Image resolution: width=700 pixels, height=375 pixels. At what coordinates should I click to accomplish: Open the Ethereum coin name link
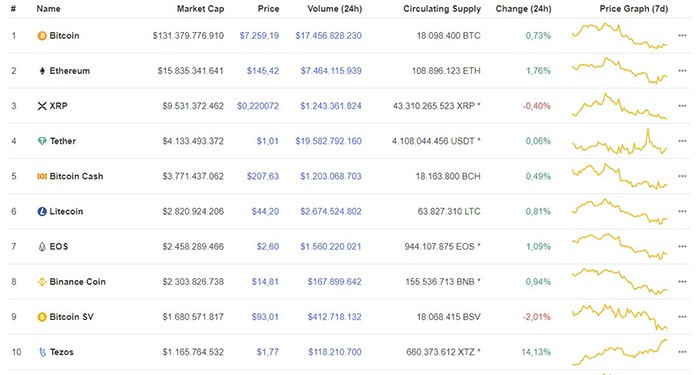point(70,71)
